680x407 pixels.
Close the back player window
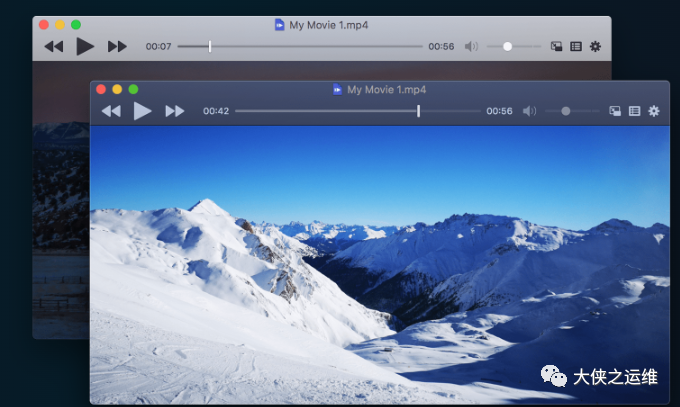coord(44,25)
